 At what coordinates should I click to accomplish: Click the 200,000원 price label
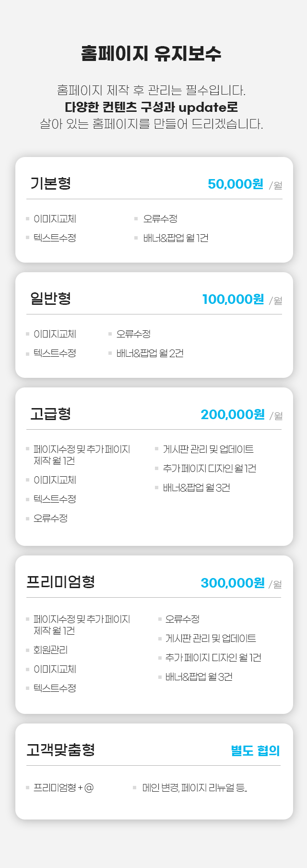coord(233,414)
